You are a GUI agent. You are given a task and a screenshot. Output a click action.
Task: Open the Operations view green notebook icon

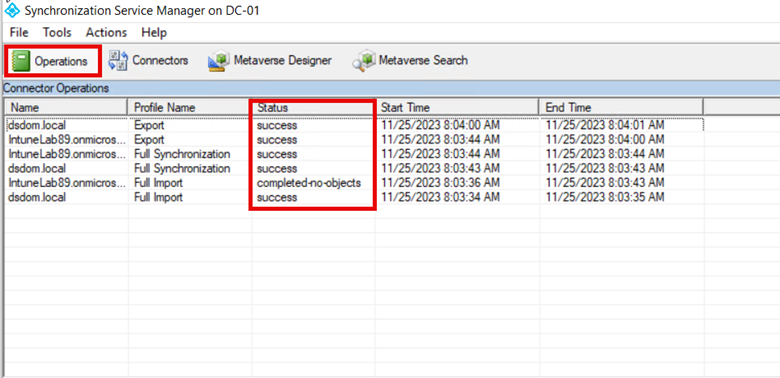(20, 61)
